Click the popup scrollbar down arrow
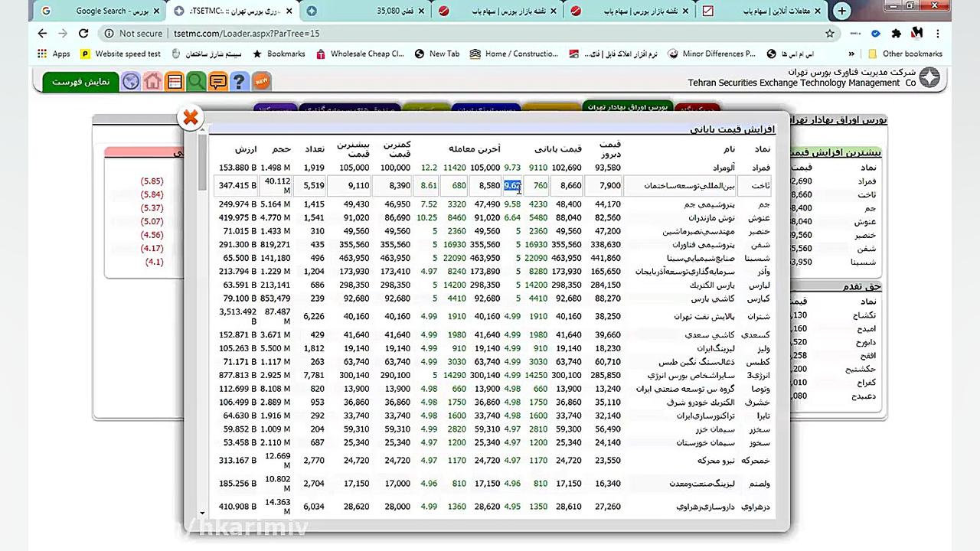 coord(201,513)
